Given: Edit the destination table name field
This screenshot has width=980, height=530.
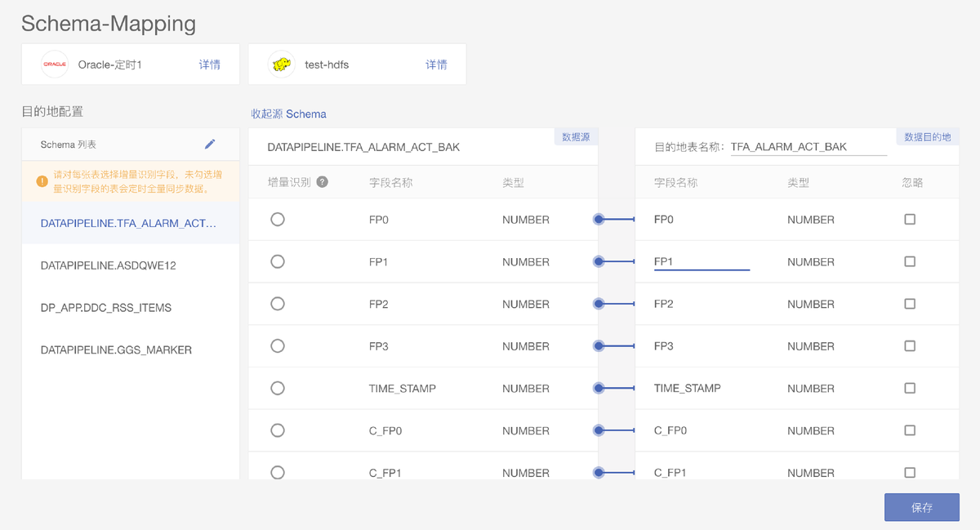Looking at the screenshot, I should coord(808,147).
